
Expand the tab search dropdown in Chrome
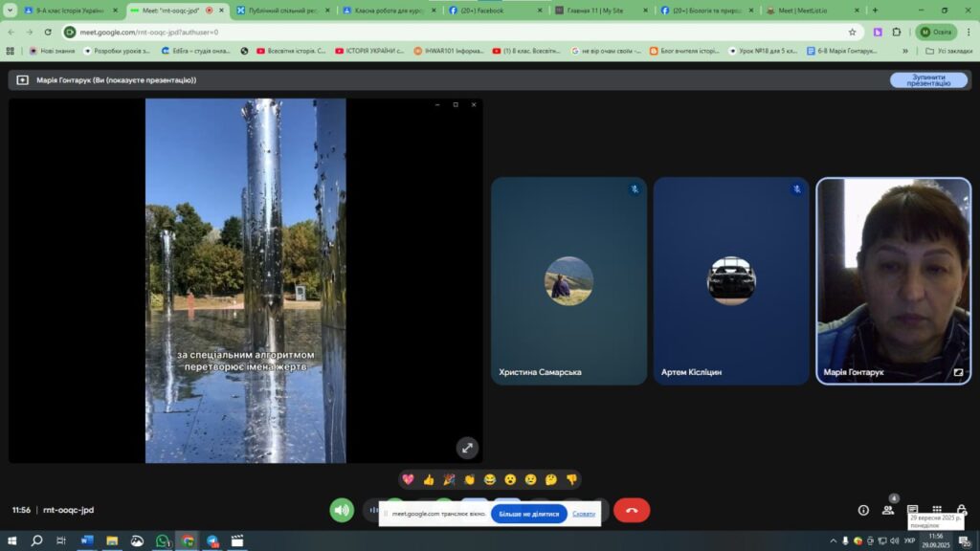tap(11, 11)
